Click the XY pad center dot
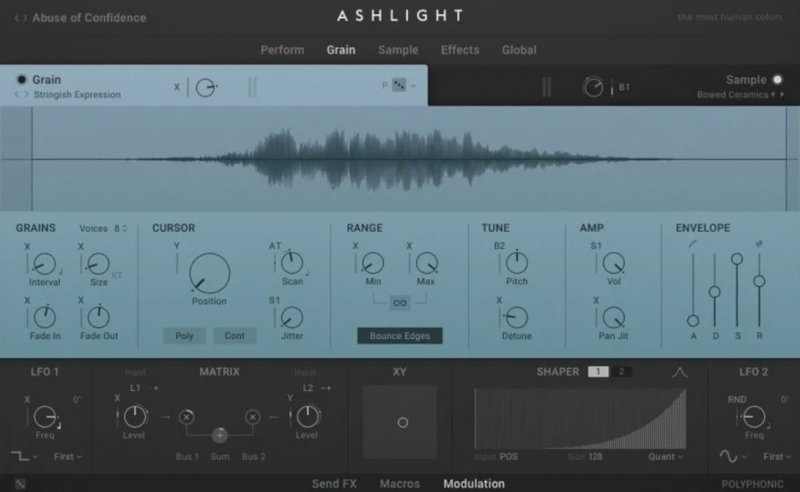The image size is (800, 492). tap(402, 422)
